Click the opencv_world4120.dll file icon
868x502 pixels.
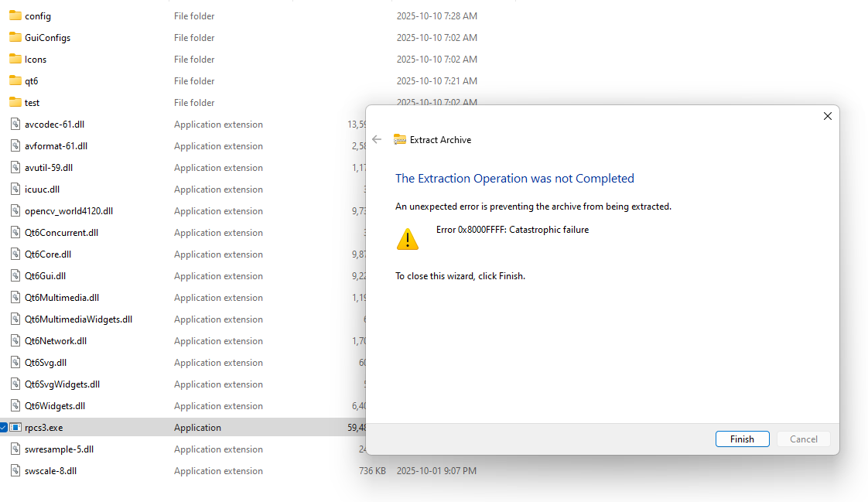tap(15, 210)
